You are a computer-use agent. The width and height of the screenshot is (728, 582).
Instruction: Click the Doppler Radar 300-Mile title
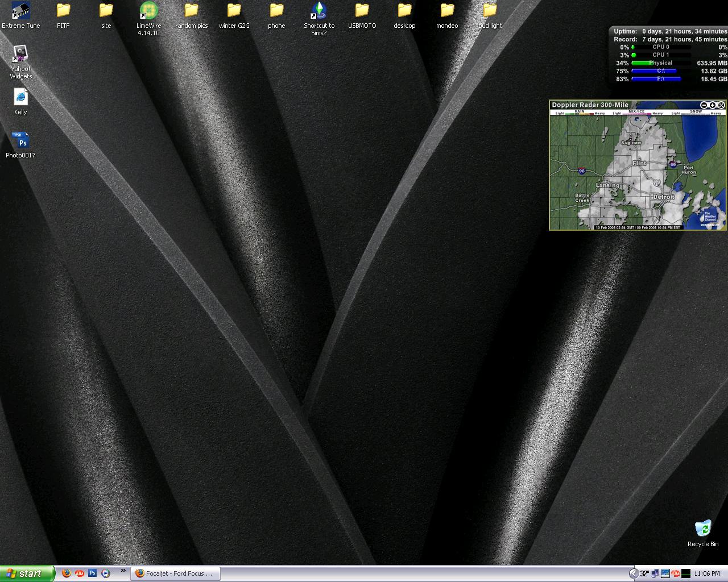pos(590,105)
